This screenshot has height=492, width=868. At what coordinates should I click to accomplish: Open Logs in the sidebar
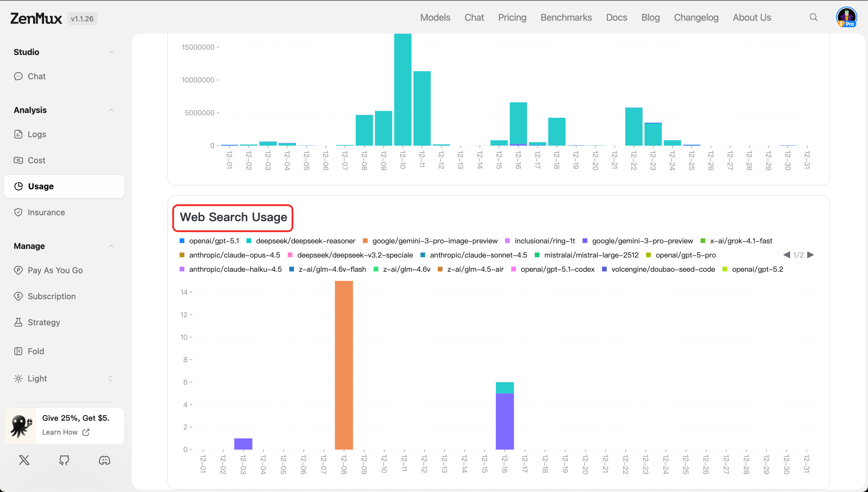(x=37, y=134)
